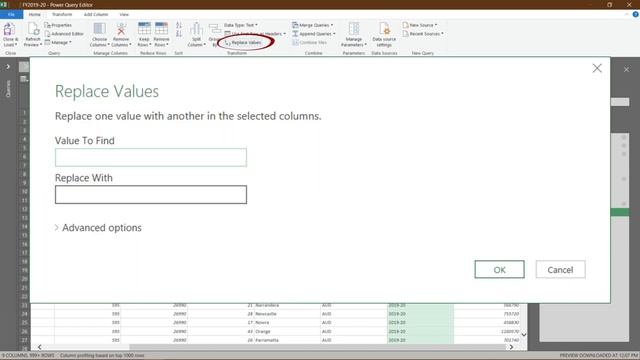Viewport: 640px width, 360px height.
Task: Open the File tab
Action: pos(11,14)
